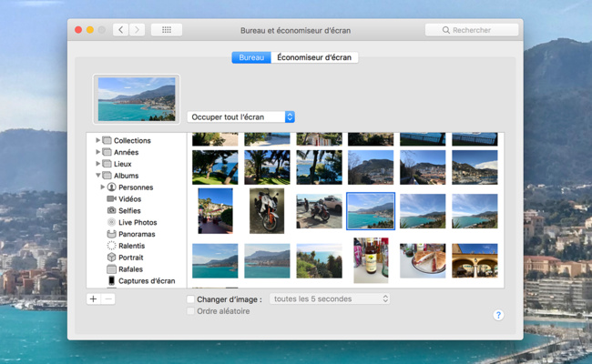
Task: Close the window with red button
Action: [78, 30]
